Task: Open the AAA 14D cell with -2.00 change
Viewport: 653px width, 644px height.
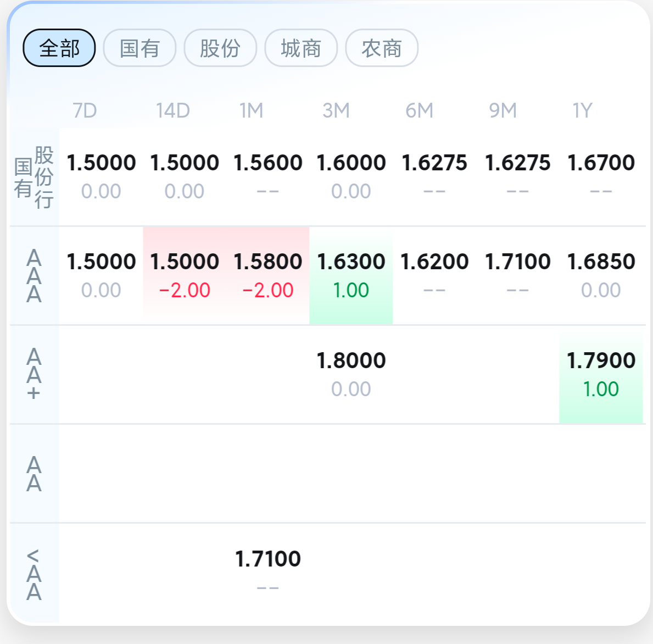Action: point(185,275)
